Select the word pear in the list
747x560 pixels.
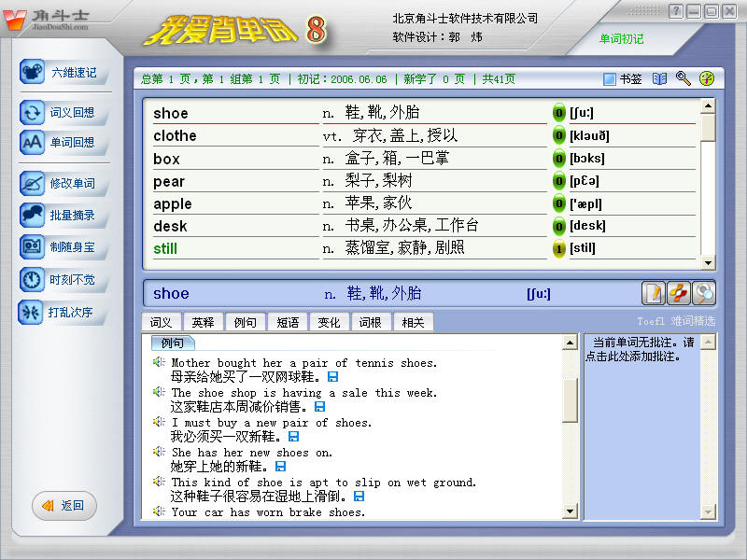[x=169, y=181]
